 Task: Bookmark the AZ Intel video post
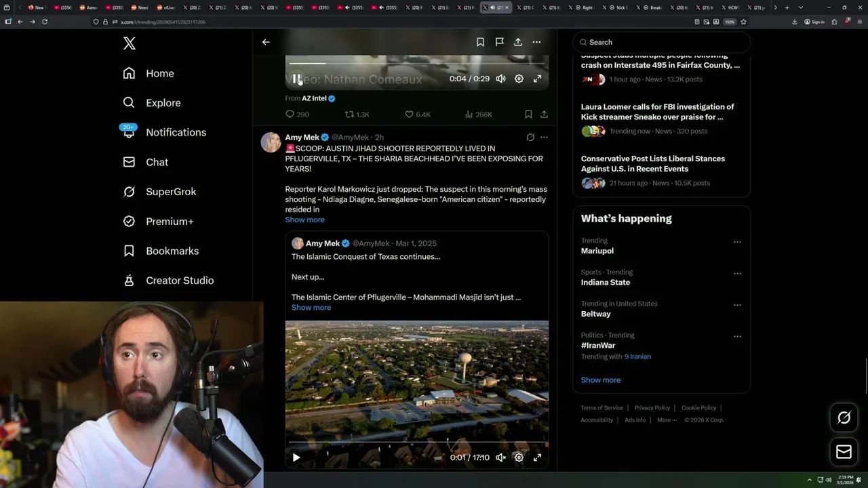click(x=528, y=115)
